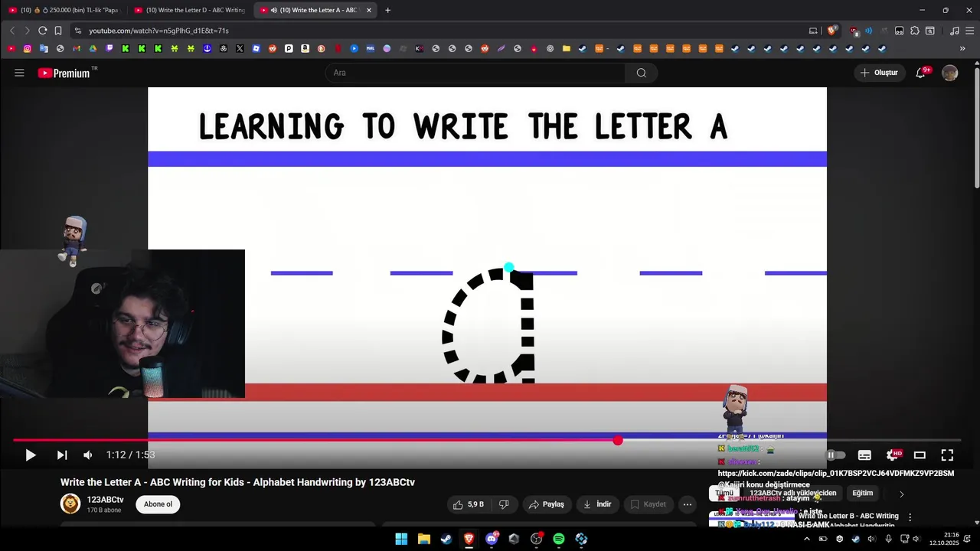Switch to theater mode view
This screenshot has height=551, width=980.
(x=920, y=455)
